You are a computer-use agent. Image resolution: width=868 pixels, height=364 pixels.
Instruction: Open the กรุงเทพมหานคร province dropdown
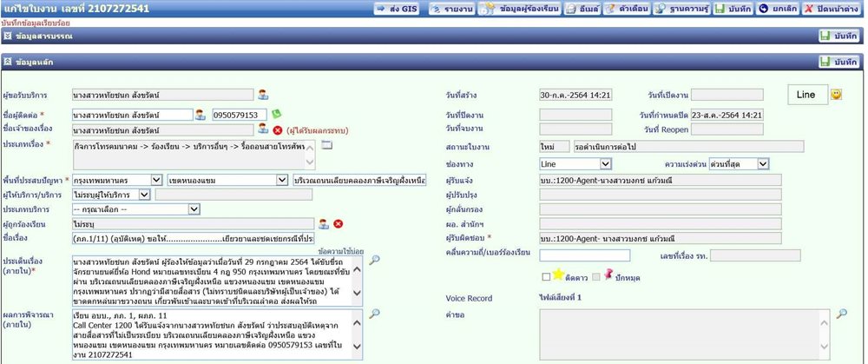click(117, 180)
